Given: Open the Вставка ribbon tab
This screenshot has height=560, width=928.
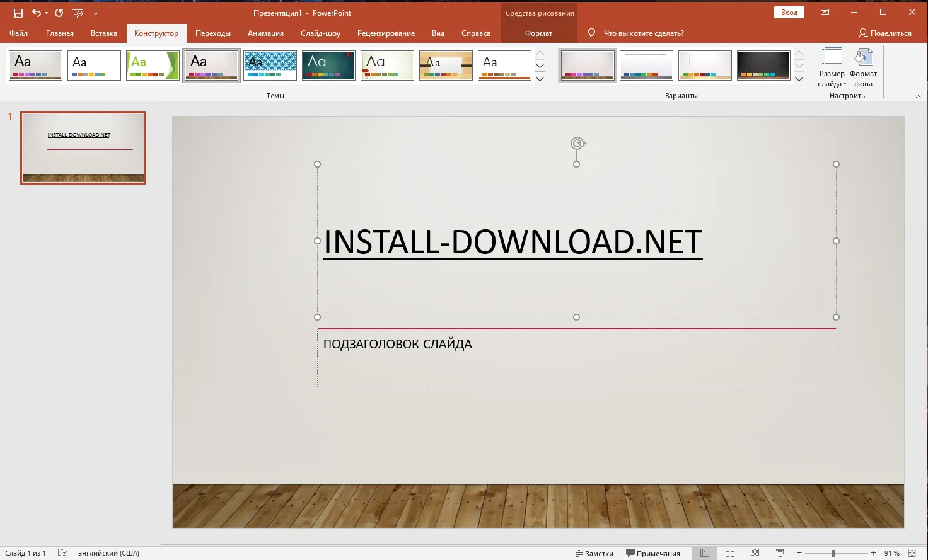Looking at the screenshot, I should click(x=103, y=33).
